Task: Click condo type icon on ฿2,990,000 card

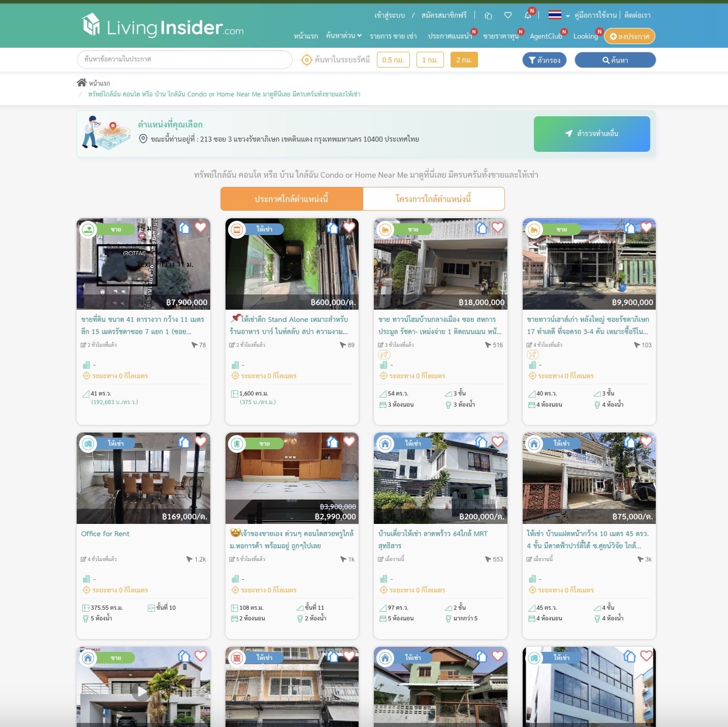Action: [237, 444]
